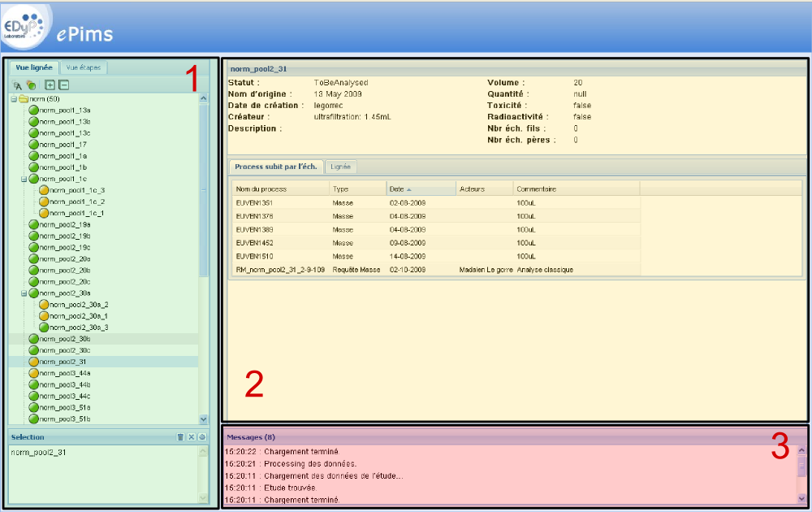This screenshot has height=512, width=812.
Task: Sort the table by the Date column
Action: 398,188
